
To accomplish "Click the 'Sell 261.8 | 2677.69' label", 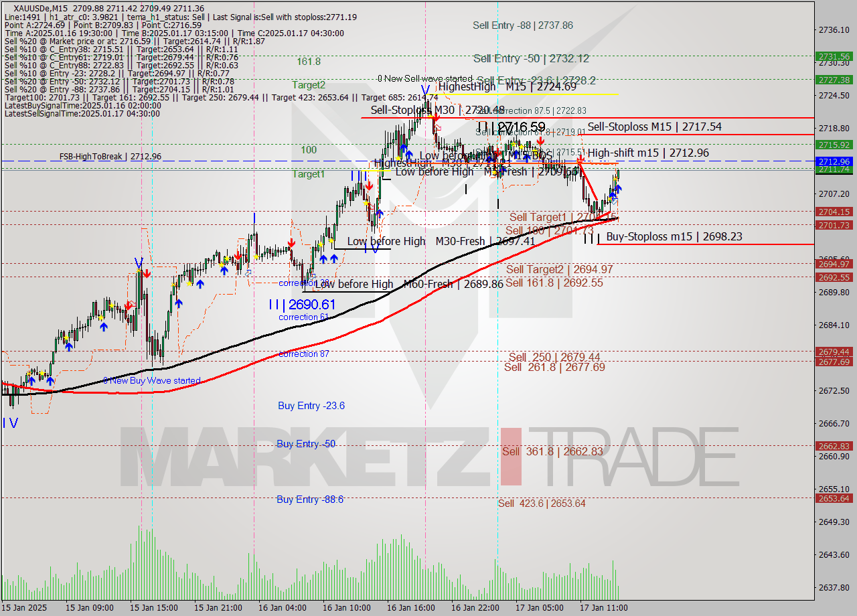I will [554, 367].
